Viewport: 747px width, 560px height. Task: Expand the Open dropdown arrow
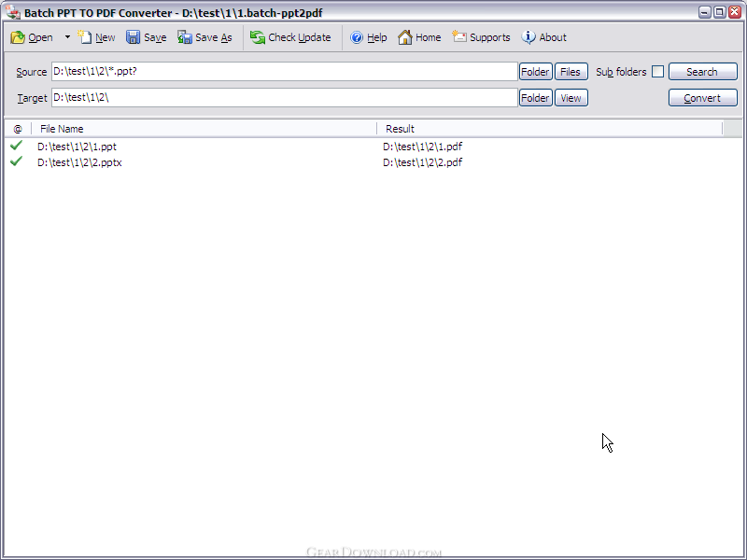pyautogui.click(x=67, y=37)
